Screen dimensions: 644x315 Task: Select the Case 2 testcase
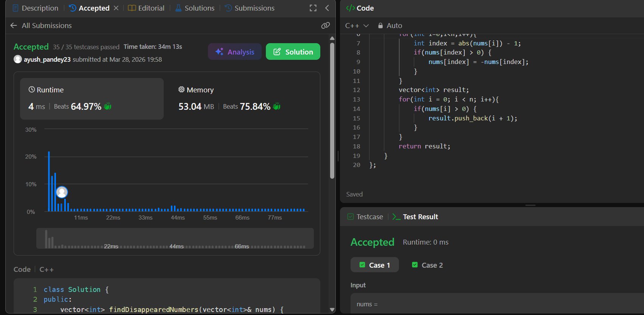(x=427, y=265)
